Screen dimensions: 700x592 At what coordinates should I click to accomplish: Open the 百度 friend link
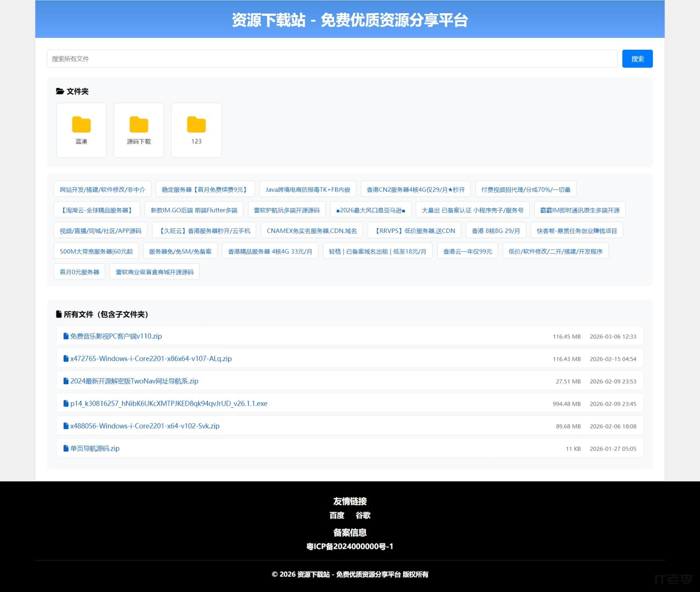tap(337, 515)
